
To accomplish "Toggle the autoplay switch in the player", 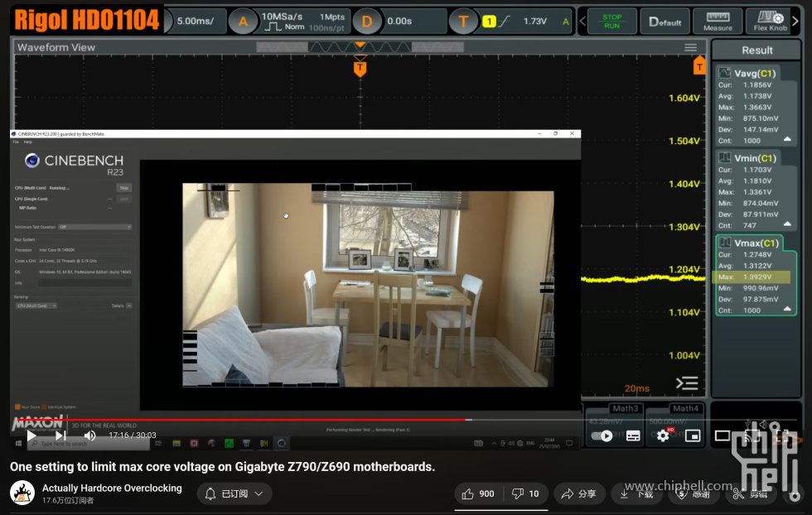I will [x=602, y=436].
